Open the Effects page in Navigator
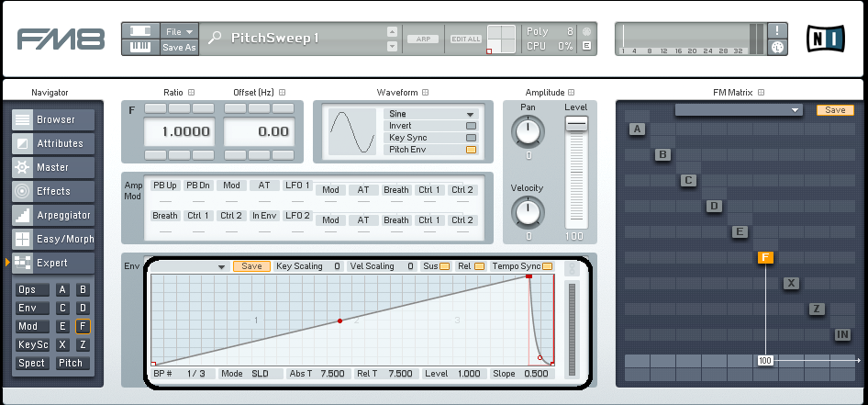Screen dimensions: 868x405 coord(53,191)
